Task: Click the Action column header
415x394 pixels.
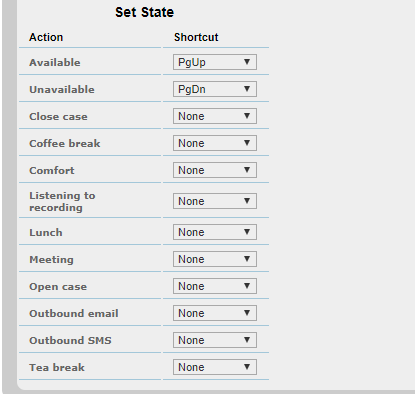Action: (46, 37)
